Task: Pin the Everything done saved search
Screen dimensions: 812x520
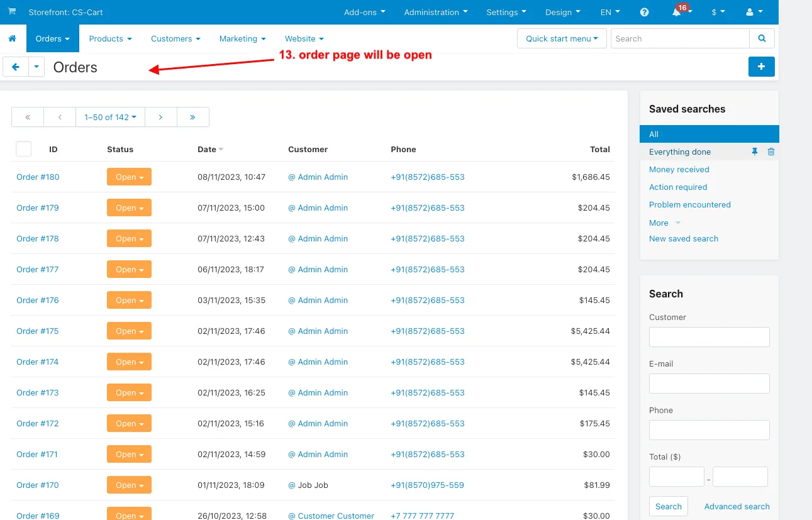Action: [x=755, y=152]
